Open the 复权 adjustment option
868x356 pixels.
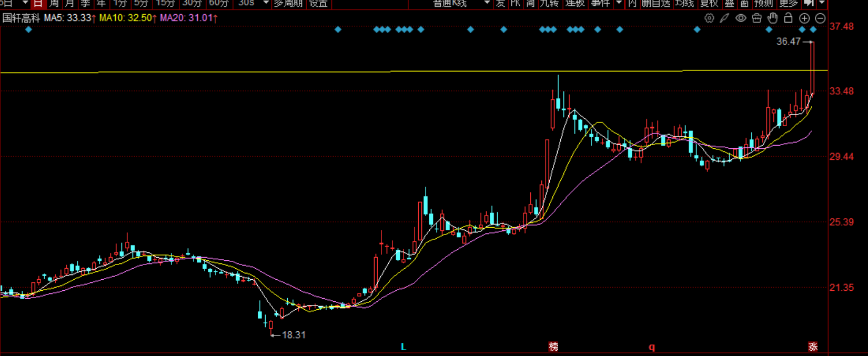coord(709,3)
